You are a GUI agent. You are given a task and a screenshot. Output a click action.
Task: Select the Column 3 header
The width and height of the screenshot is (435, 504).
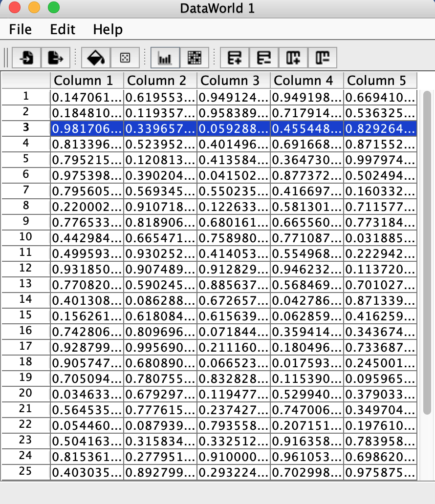click(x=234, y=81)
